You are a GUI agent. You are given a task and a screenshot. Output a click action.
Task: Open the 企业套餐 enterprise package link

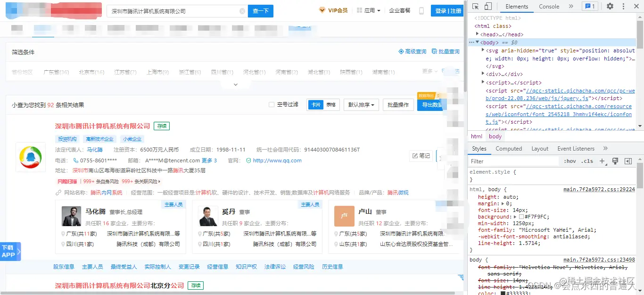(399, 10)
